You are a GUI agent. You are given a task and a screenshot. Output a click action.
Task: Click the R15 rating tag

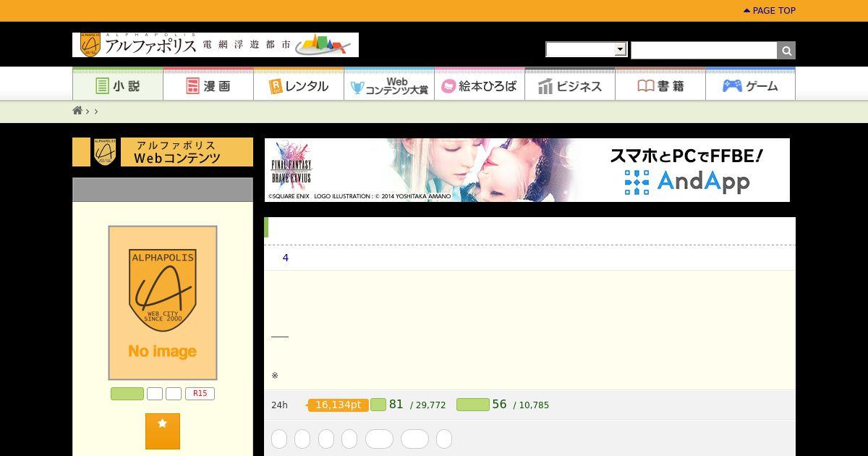click(x=200, y=394)
